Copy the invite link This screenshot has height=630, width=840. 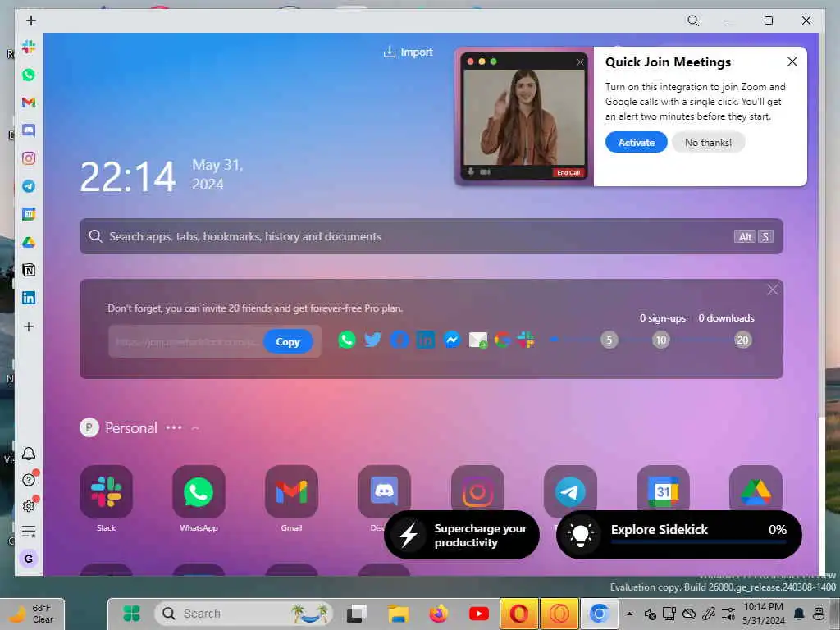click(x=288, y=341)
